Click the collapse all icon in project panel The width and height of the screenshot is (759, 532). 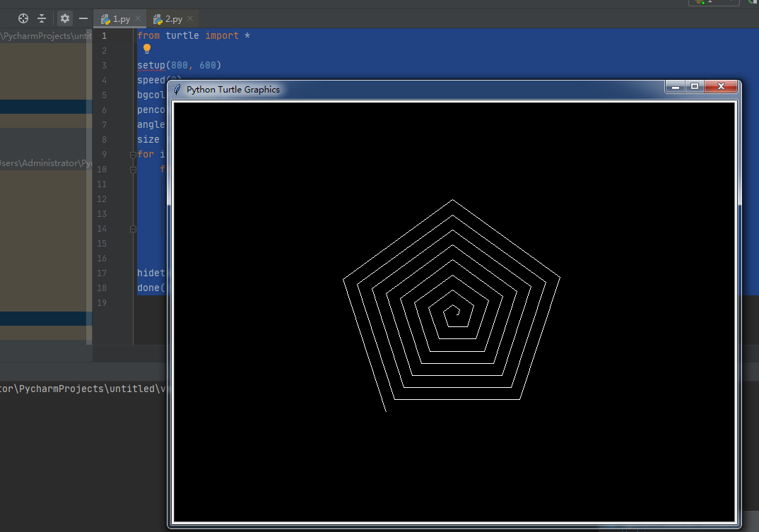(42, 18)
